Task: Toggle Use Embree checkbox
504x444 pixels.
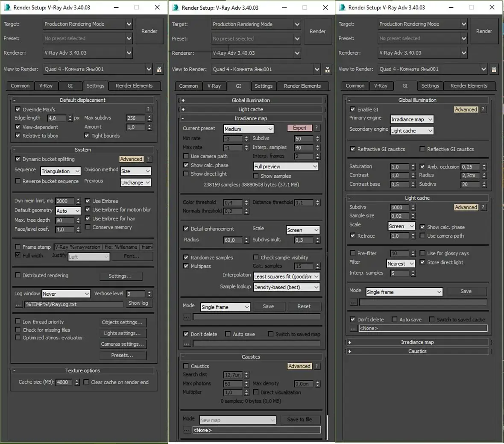Action: 88,200
